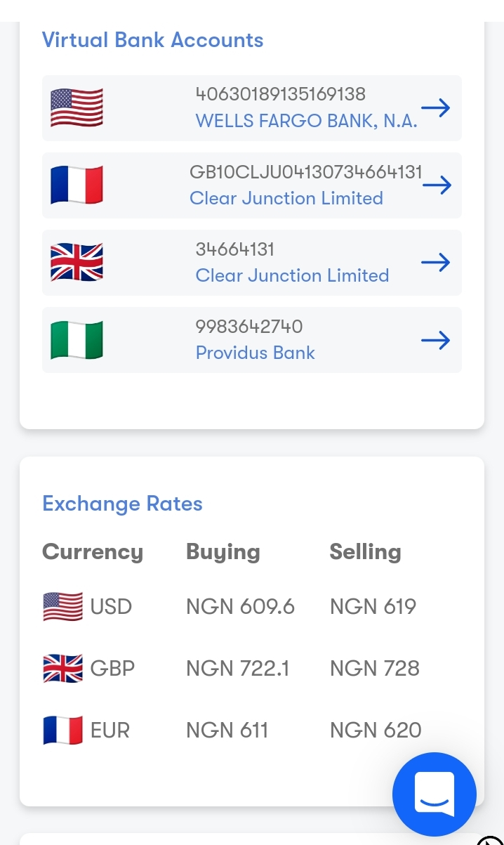Expand the 34664131 Clear Junction account arrow

436,262
